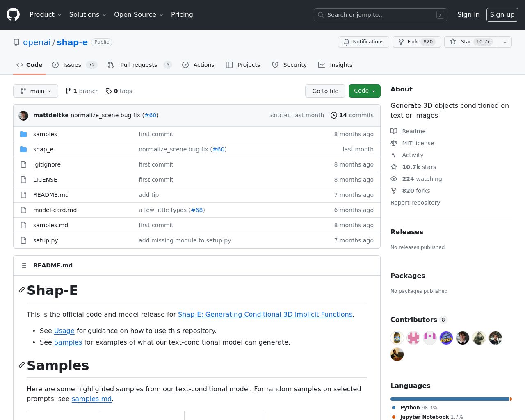Click the Go to file button

(x=325, y=91)
